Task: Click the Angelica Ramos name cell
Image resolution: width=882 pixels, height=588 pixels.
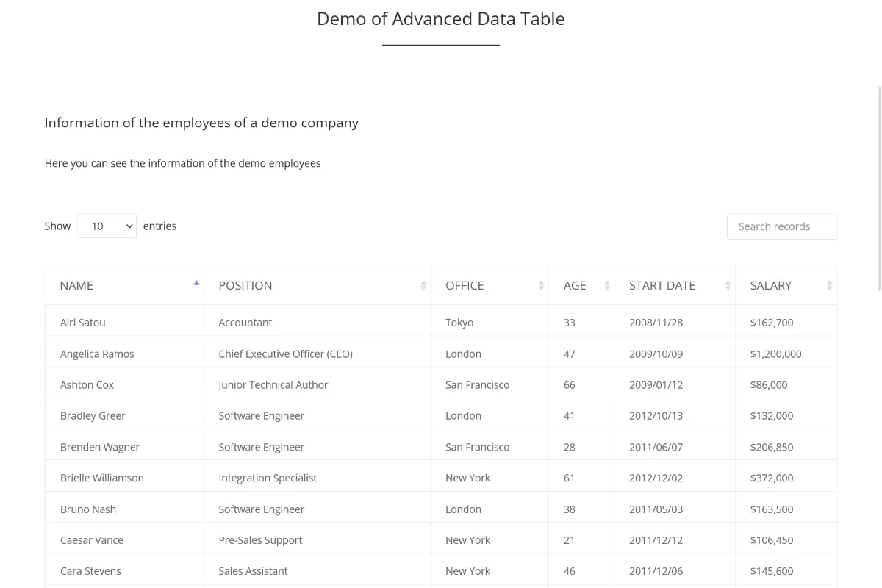Action: coord(97,354)
